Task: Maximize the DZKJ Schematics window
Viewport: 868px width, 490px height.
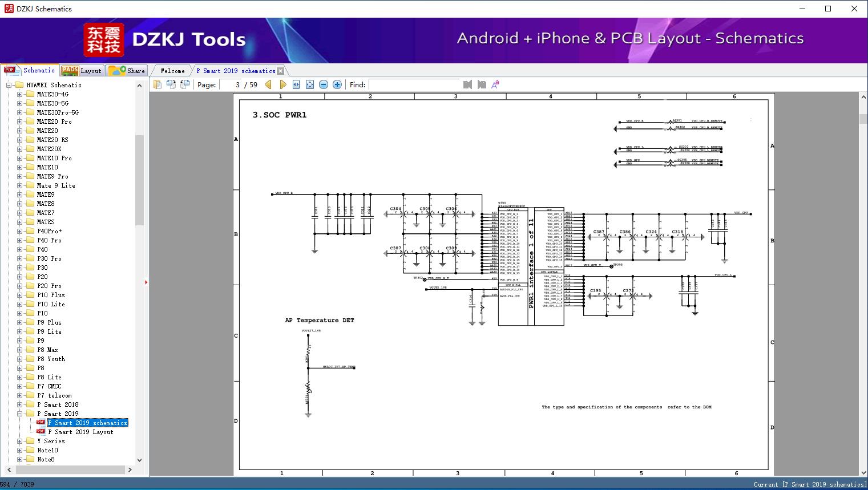Action: 828,9
